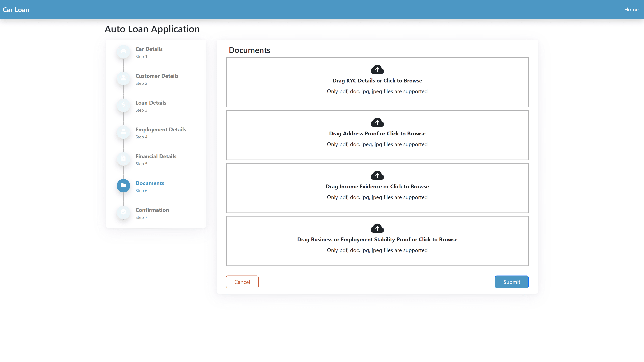Click supported-files note under Income Evidence
Image resolution: width=644 pixels, height=362 pixels.
click(377, 197)
